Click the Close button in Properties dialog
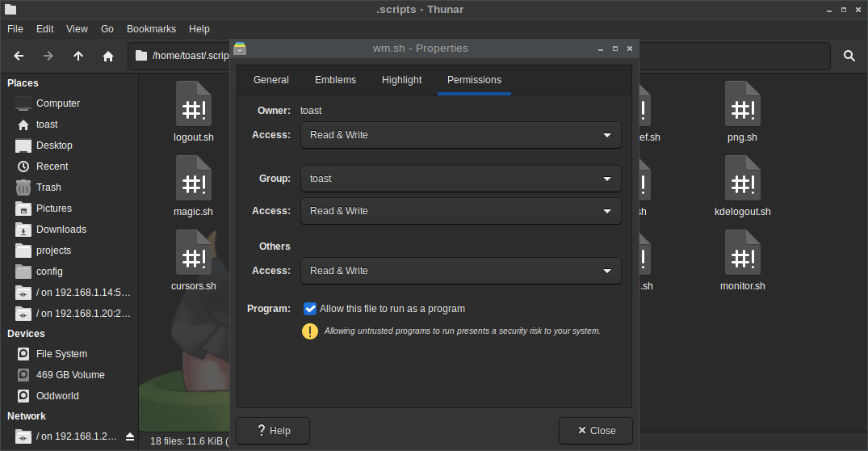The image size is (868, 451). (x=596, y=431)
